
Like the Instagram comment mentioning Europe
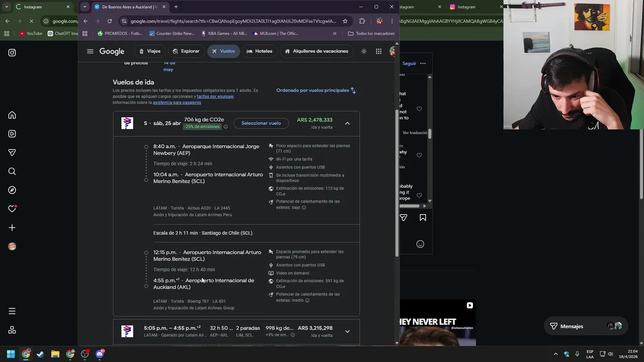pyautogui.click(x=419, y=195)
